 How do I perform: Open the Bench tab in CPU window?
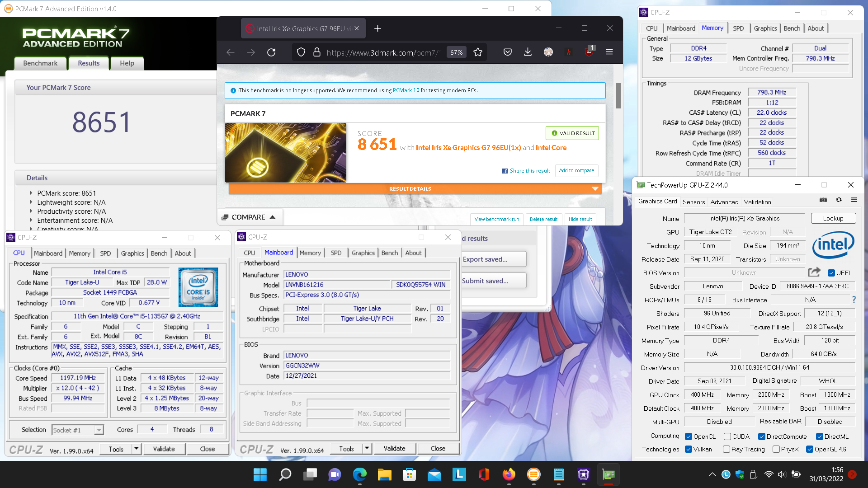point(159,253)
